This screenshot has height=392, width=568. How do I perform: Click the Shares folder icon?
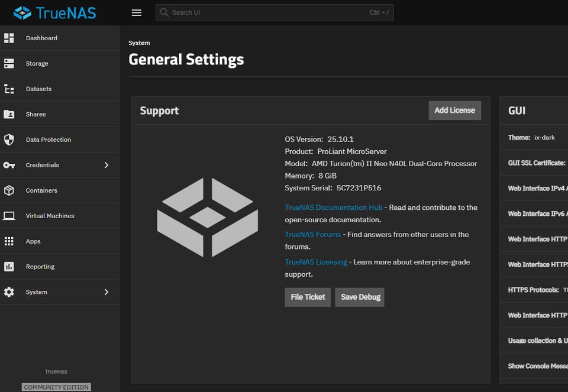(9, 114)
